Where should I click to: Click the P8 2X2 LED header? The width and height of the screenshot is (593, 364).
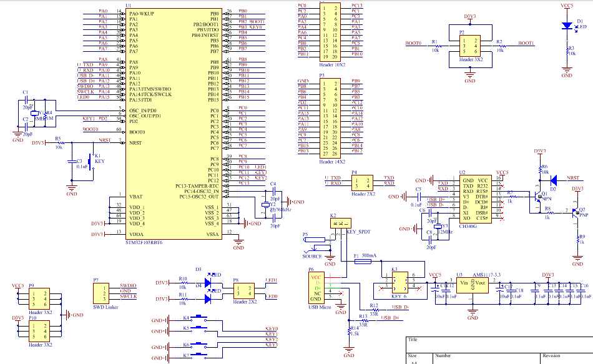pyautogui.click(x=243, y=291)
